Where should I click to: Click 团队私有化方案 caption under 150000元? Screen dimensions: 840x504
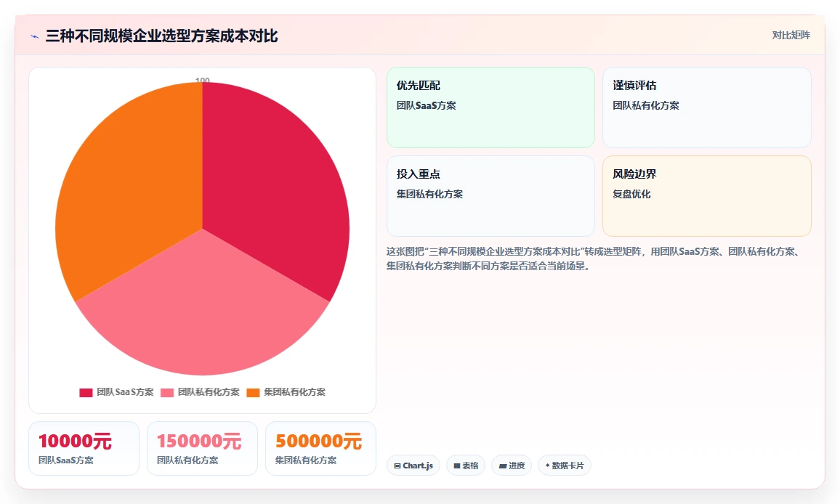[x=187, y=460]
